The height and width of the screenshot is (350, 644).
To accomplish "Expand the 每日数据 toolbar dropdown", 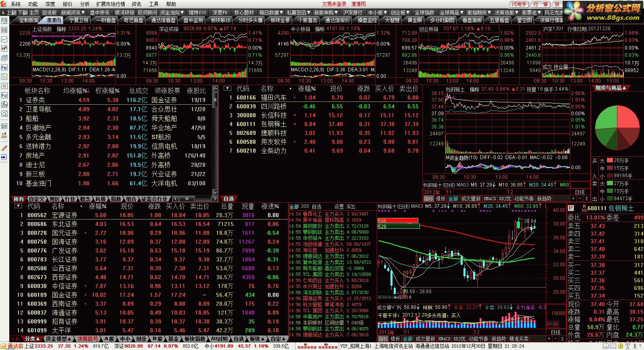I will click(x=271, y=12).
